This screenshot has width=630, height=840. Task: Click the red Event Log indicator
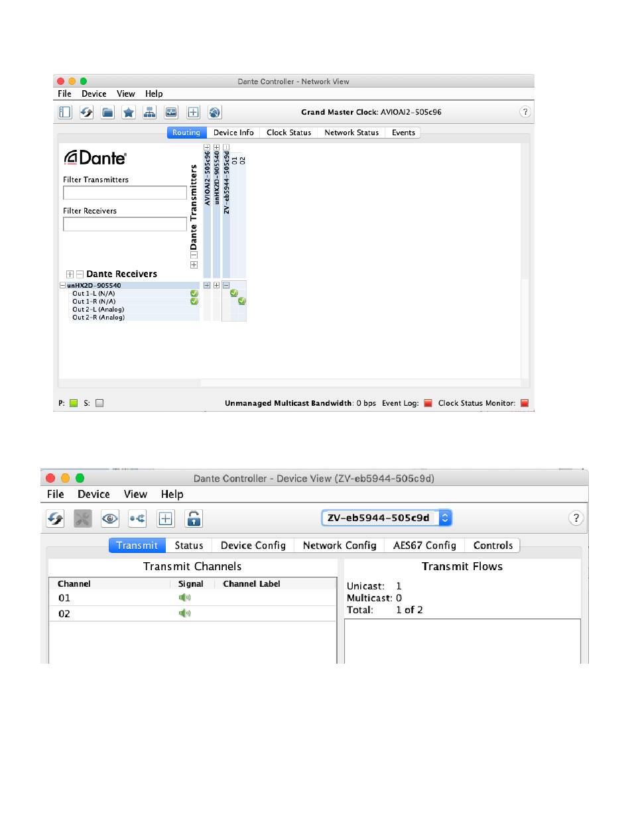[x=428, y=402]
